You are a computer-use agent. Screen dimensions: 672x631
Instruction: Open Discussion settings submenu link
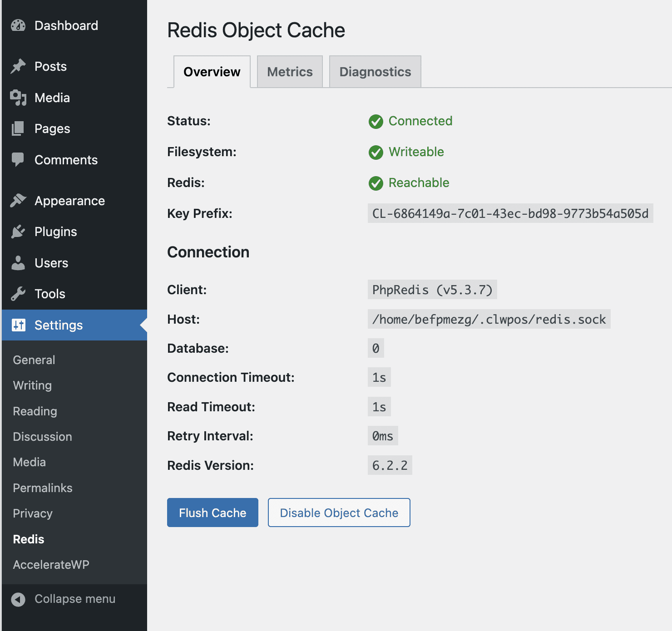pyautogui.click(x=43, y=437)
